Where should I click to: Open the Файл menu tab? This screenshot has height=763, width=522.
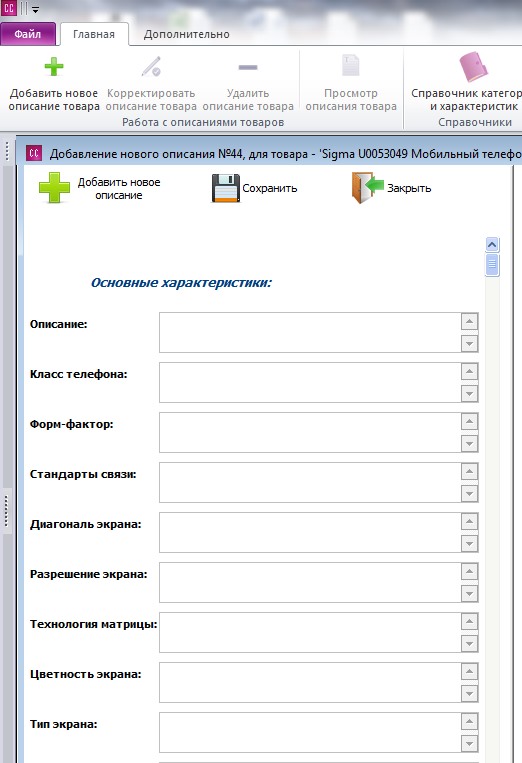(28, 34)
